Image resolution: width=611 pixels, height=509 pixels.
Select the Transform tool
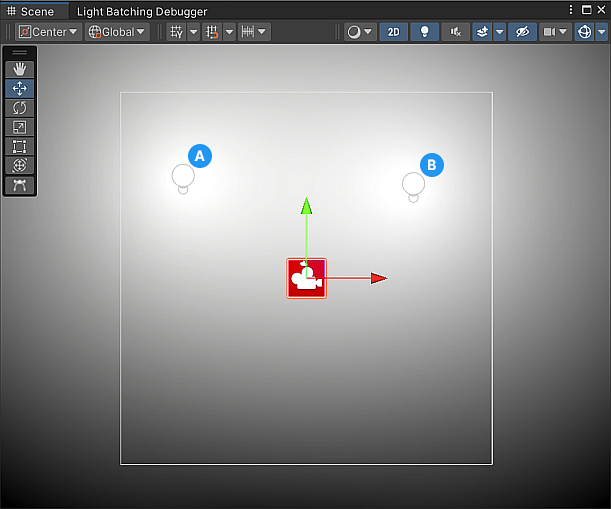click(20, 166)
